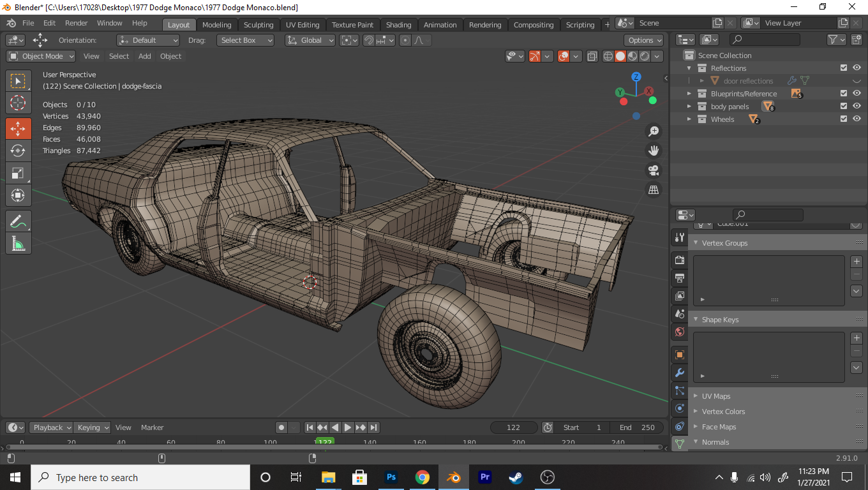The image size is (868, 490).
Task: Toggle visibility of Reflections collection
Action: coord(857,68)
